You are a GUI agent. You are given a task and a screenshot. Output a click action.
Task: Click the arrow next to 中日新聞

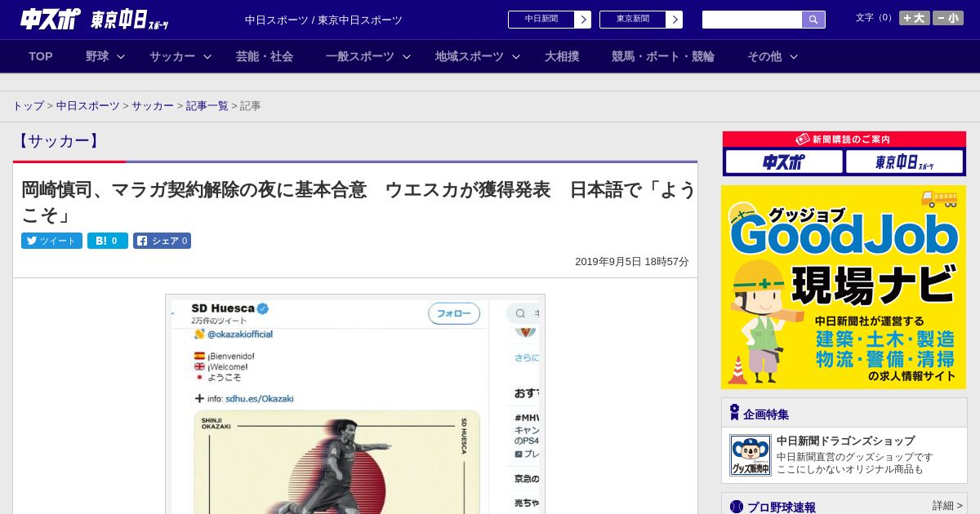click(583, 20)
